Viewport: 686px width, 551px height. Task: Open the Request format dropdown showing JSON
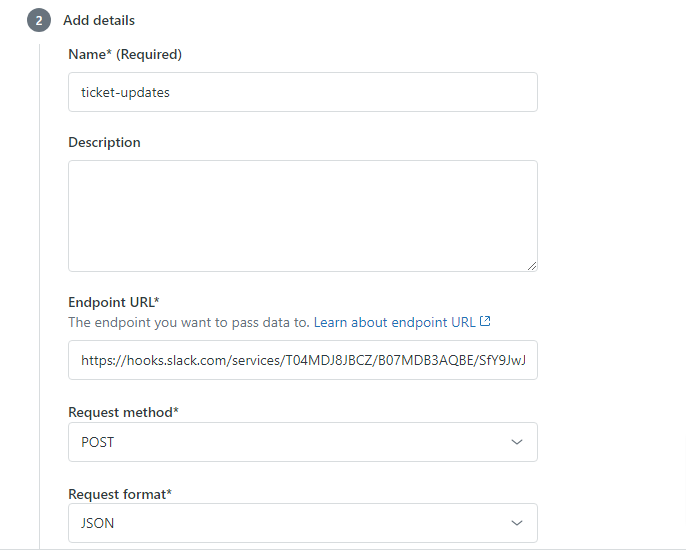coord(303,523)
